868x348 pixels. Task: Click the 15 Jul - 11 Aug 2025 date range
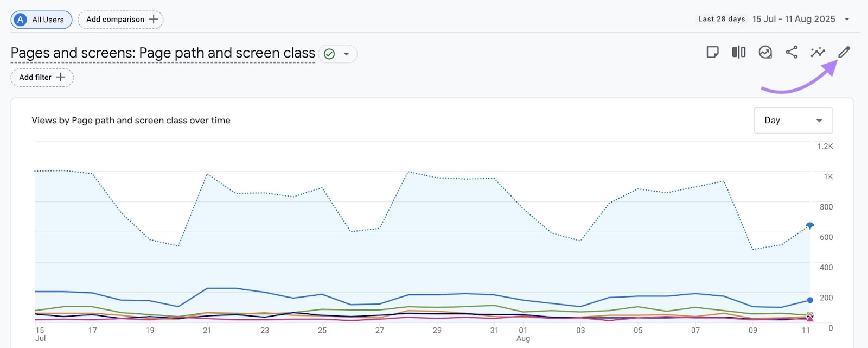(x=794, y=19)
